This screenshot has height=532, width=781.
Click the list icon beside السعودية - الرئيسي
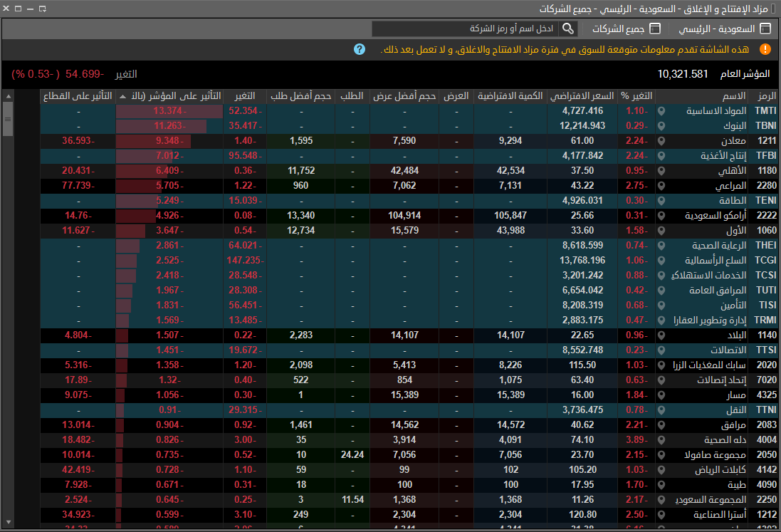765,29
